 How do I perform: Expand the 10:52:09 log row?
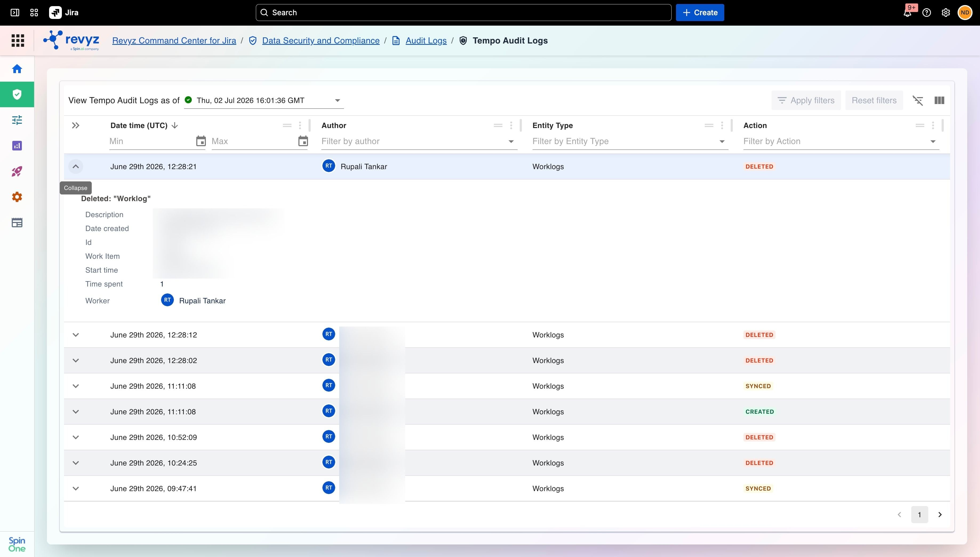point(76,437)
